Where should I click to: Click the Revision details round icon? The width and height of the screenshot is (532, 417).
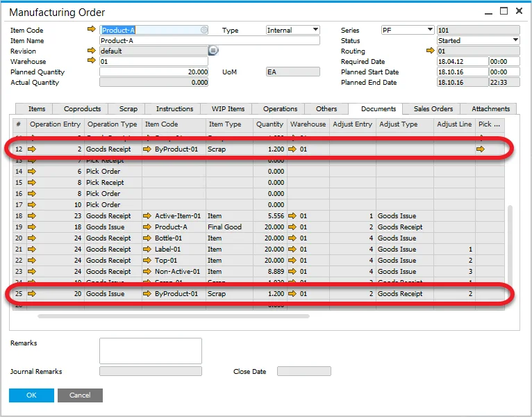tap(213, 51)
